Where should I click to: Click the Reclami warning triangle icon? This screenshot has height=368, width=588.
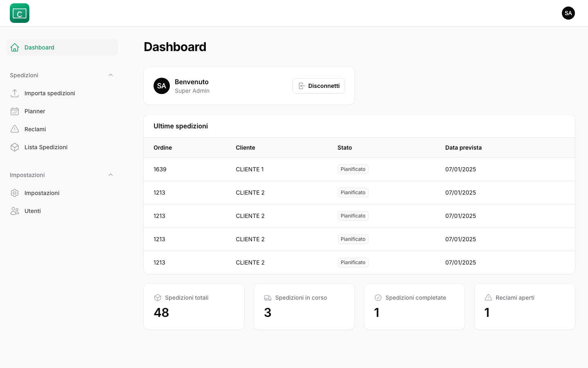click(x=15, y=129)
